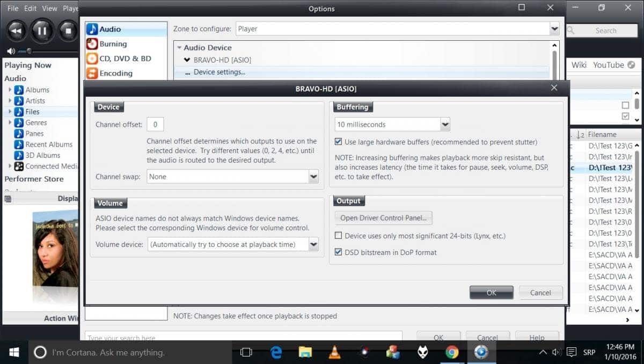Toggle Use large hardware buffers checkbox
This screenshot has width=644, height=364.
click(338, 142)
